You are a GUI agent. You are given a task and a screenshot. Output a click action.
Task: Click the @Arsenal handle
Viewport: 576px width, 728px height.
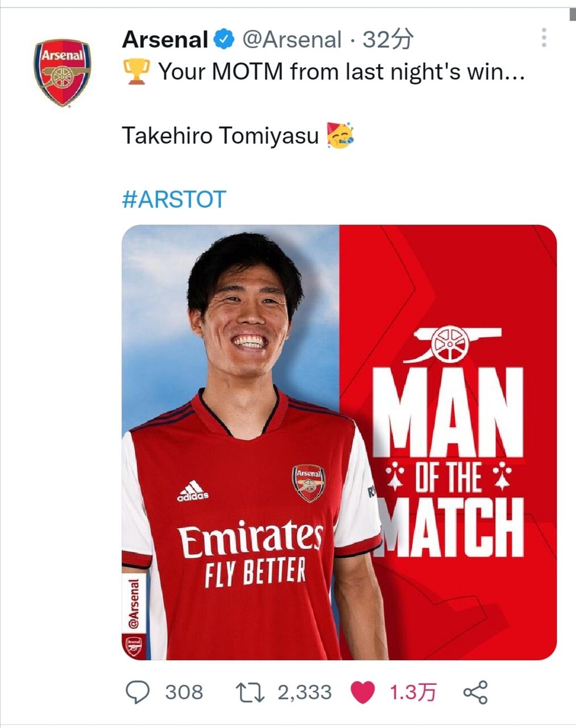click(x=292, y=40)
